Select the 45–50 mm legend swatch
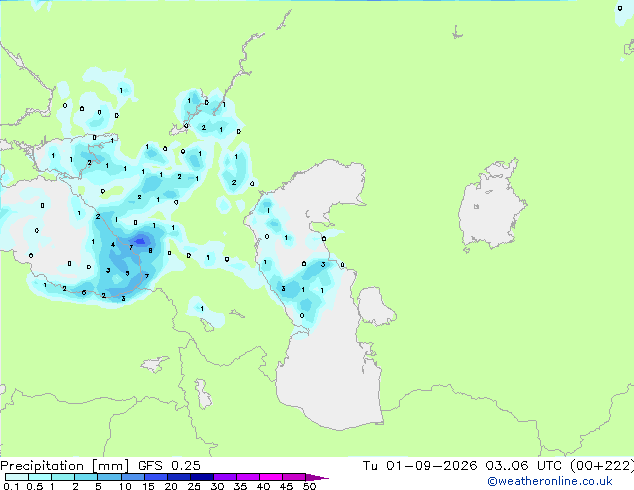The image size is (634, 490). [294, 477]
